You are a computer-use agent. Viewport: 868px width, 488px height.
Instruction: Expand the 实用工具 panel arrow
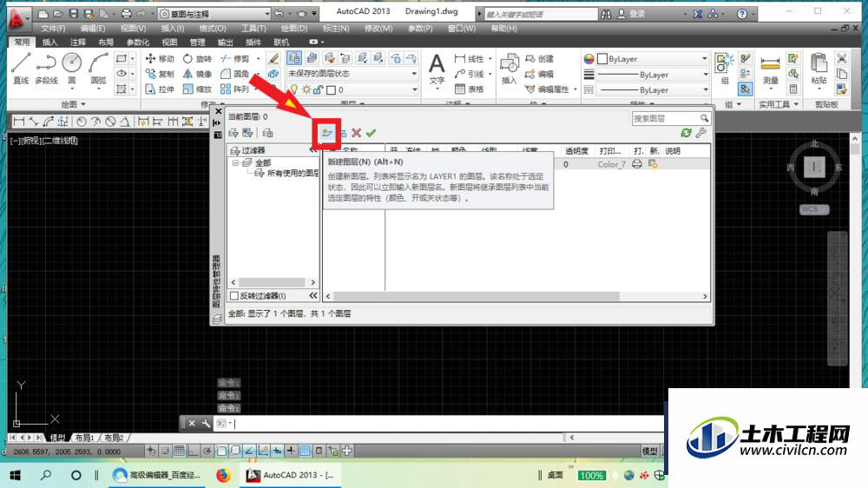[796, 104]
